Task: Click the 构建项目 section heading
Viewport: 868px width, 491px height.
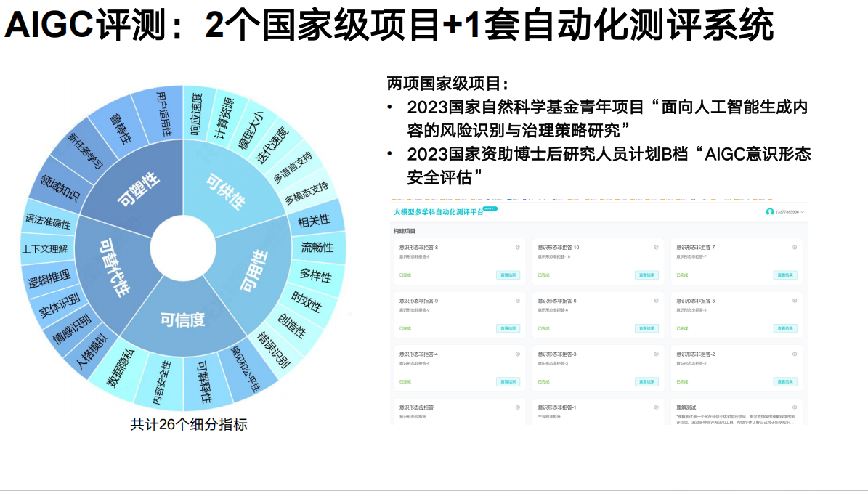Action: tap(404, 231)
